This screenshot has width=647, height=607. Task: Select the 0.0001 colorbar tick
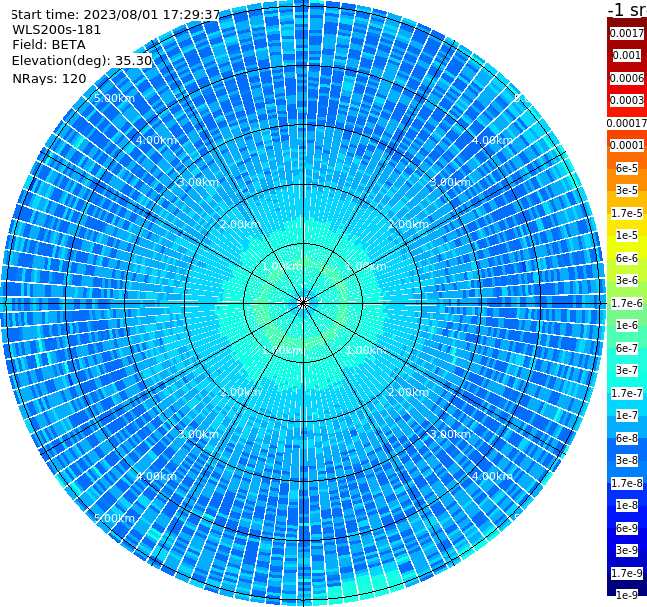tap(627, 145)
